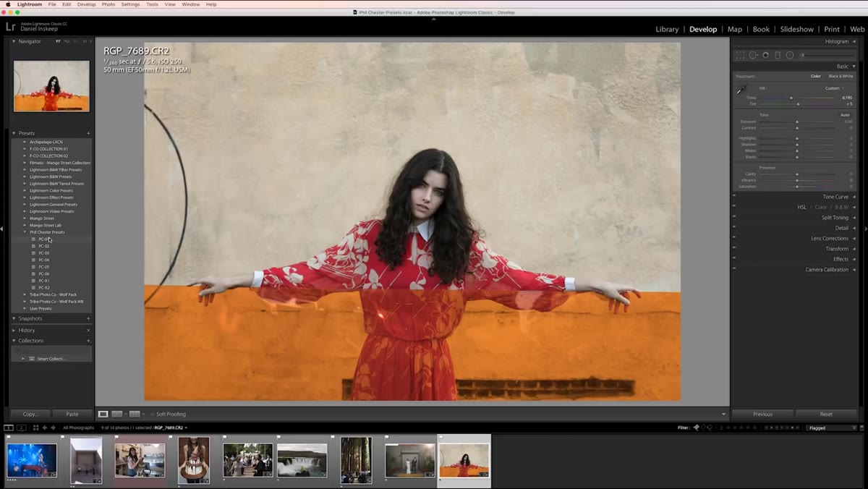Collapse the Phil Chester Presets folder

click(25, 232)
